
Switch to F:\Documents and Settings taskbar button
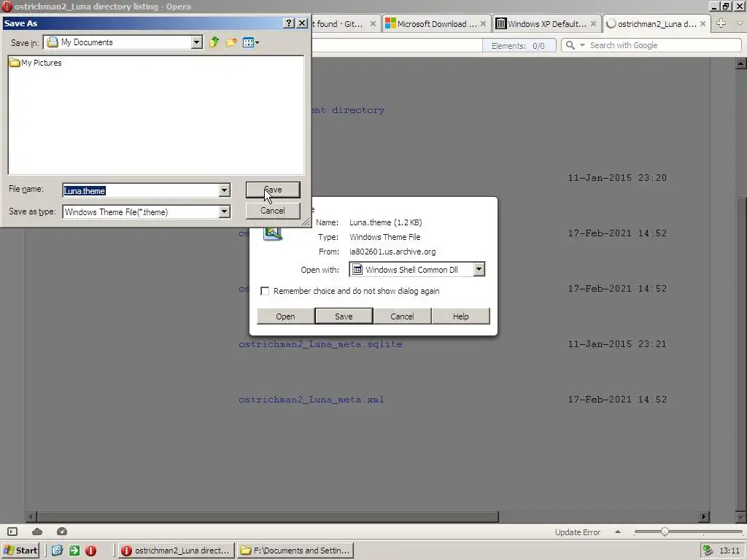pos(296,551)
